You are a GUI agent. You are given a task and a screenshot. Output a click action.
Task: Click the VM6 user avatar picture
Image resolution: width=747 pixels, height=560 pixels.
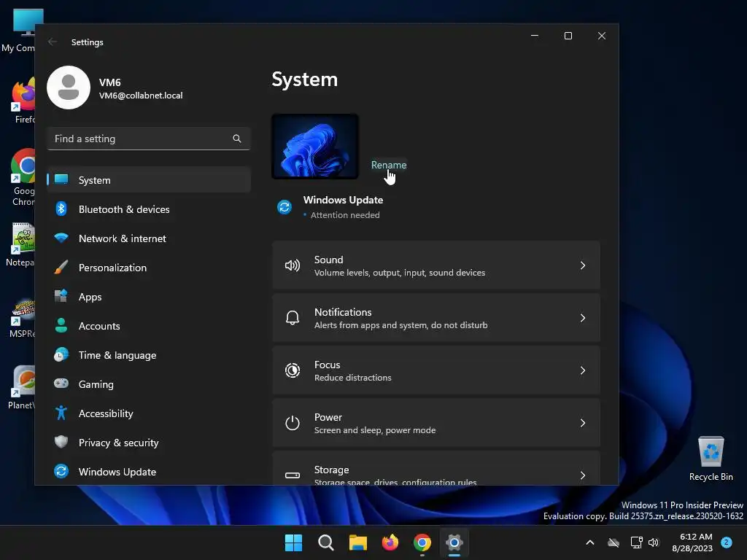(69, 87)
